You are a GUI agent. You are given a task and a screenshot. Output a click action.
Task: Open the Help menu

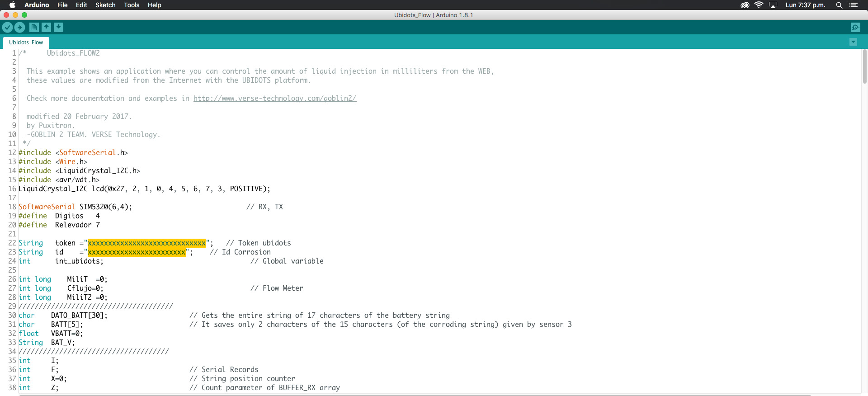pos(154,5)
